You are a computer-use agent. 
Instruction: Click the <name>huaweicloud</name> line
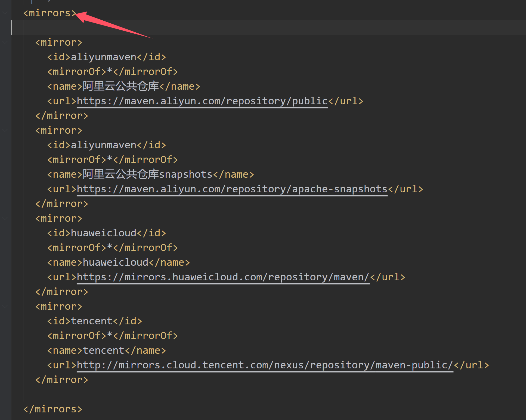pyautogui.click(x=118, y=262)
